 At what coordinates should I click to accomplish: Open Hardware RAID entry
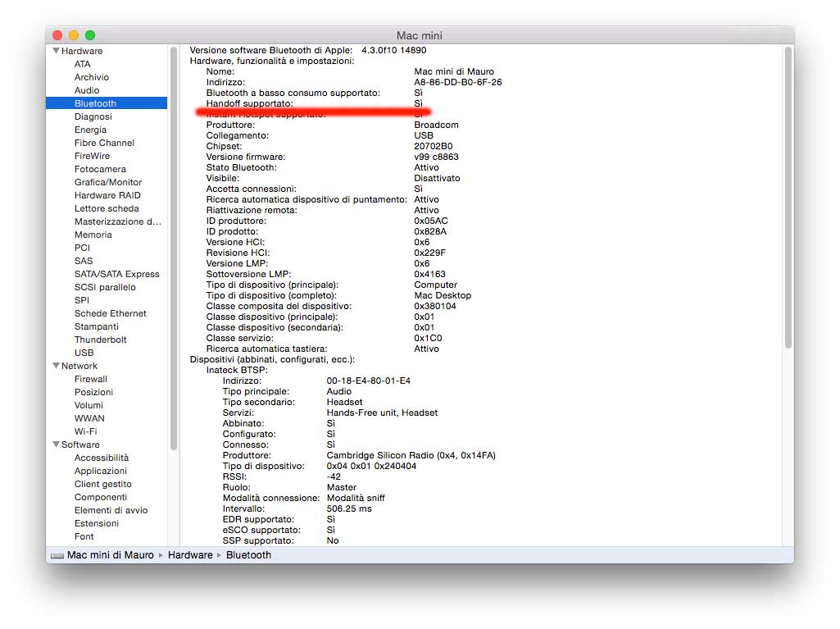pos(107,195)
